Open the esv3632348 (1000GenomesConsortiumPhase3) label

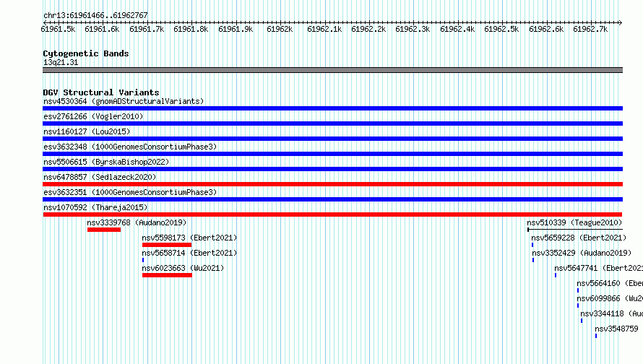[x=130, y=147]
